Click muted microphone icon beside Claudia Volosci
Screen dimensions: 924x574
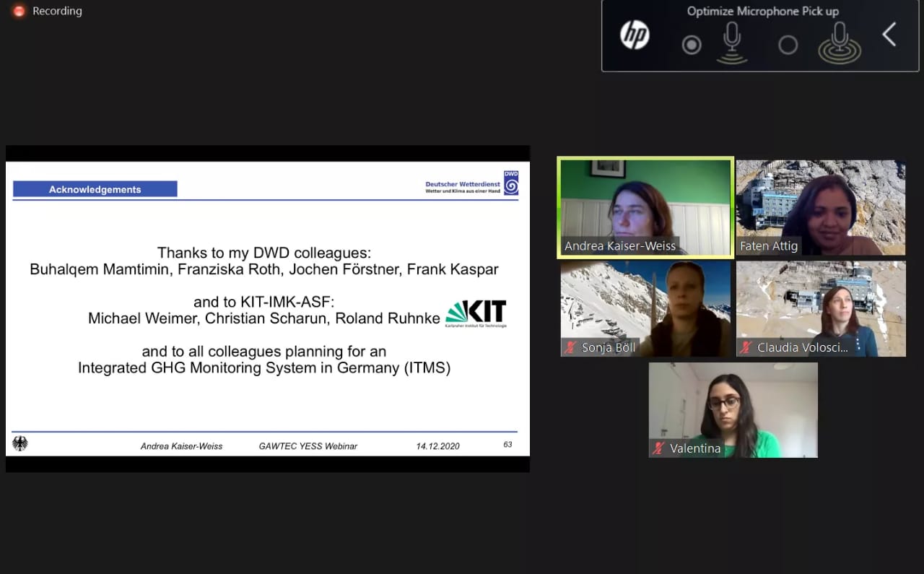746,348
